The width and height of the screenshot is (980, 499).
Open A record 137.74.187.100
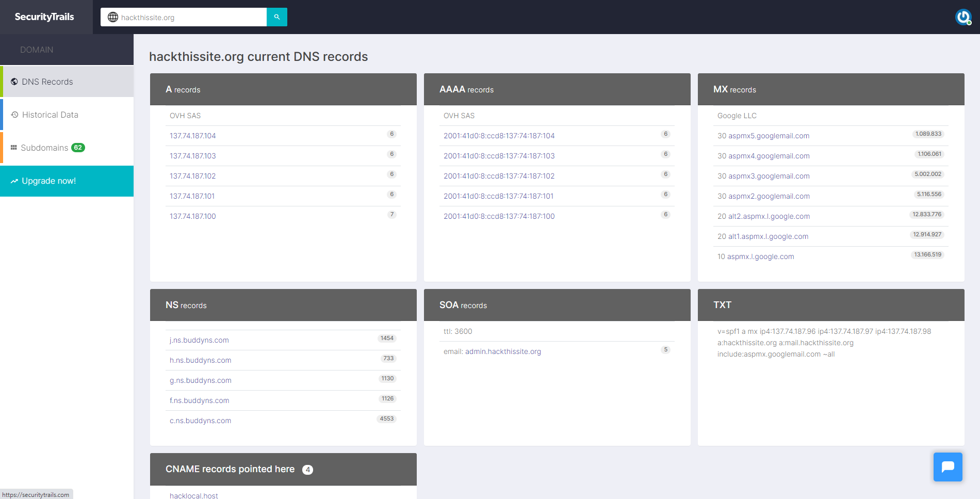(193, 216)
